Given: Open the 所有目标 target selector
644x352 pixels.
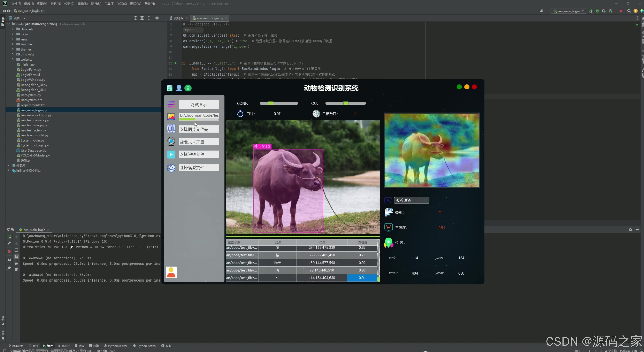Looking at the screenshot, I should pos(411,200).
